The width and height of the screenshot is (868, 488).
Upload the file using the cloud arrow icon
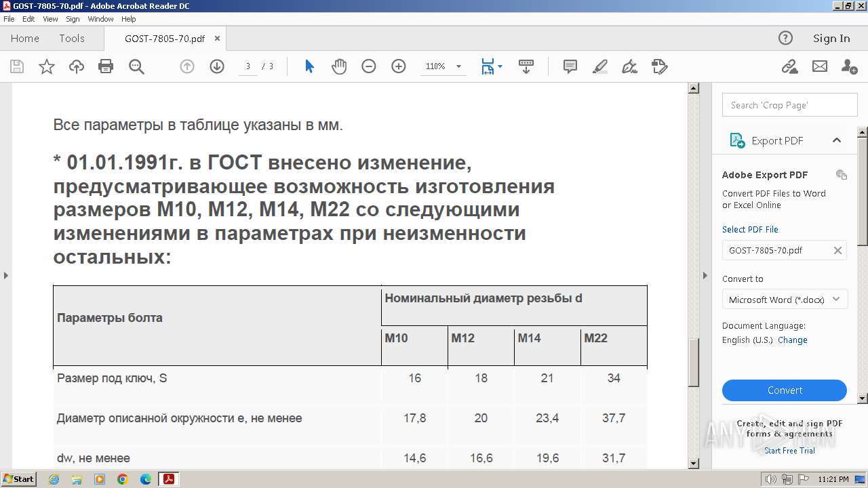click(x=77, y=66)
